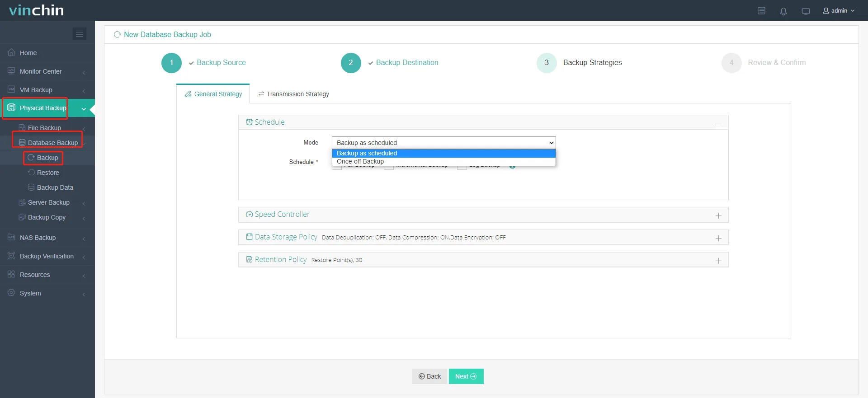Viewport: 868px width, 398px height.
Task: Choose Once-off Backup option
Action: [x=360, y=161]
